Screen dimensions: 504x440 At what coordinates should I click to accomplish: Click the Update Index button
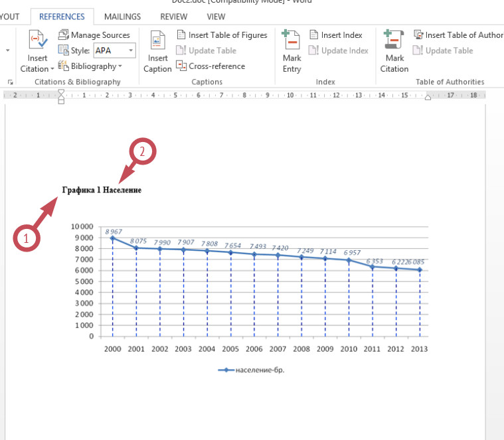point(339,50)
